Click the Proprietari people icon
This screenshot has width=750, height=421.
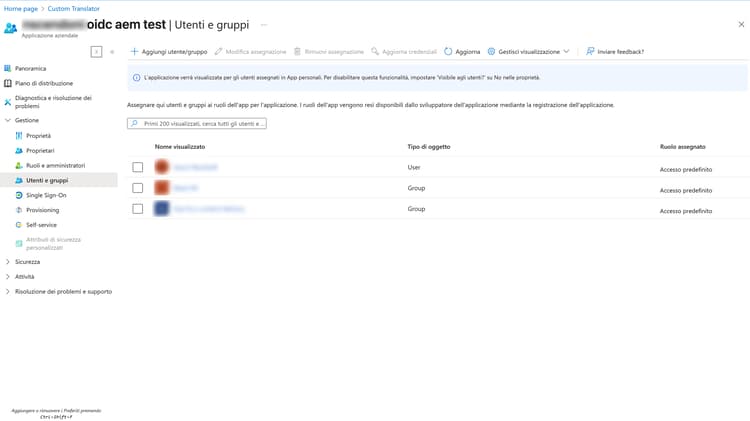(x=19, y=151)
